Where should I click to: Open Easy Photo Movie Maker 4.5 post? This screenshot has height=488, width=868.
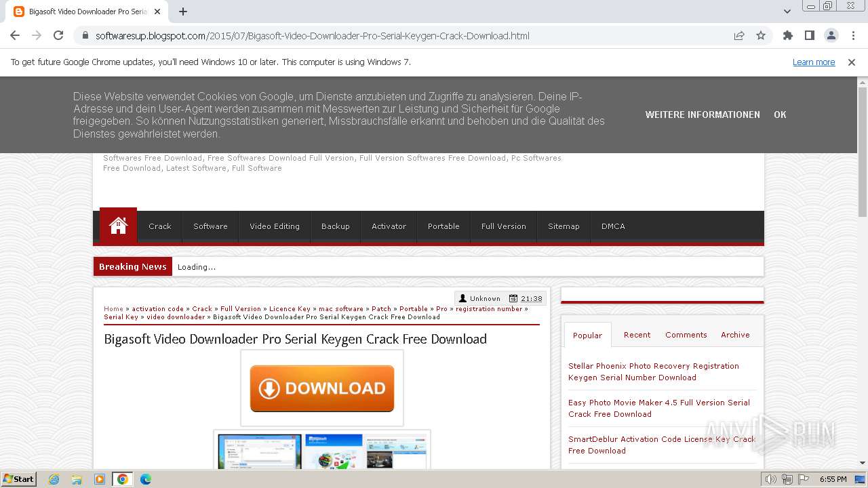point(659,408)
